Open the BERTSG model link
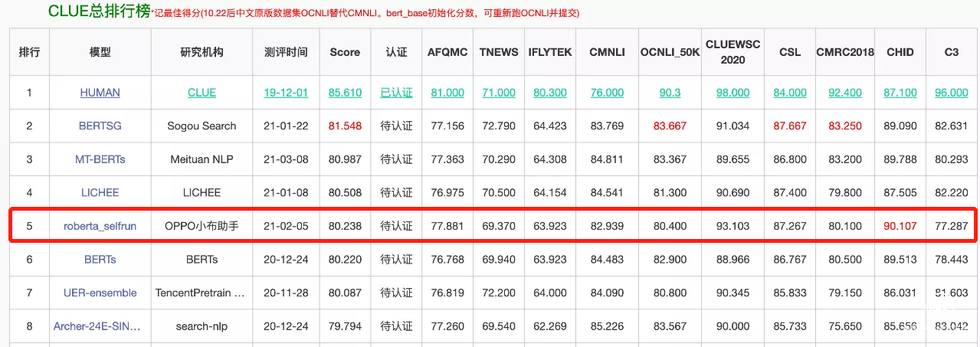Image resolution: width=980 pixels, height=347 pixels. (100, 126)
